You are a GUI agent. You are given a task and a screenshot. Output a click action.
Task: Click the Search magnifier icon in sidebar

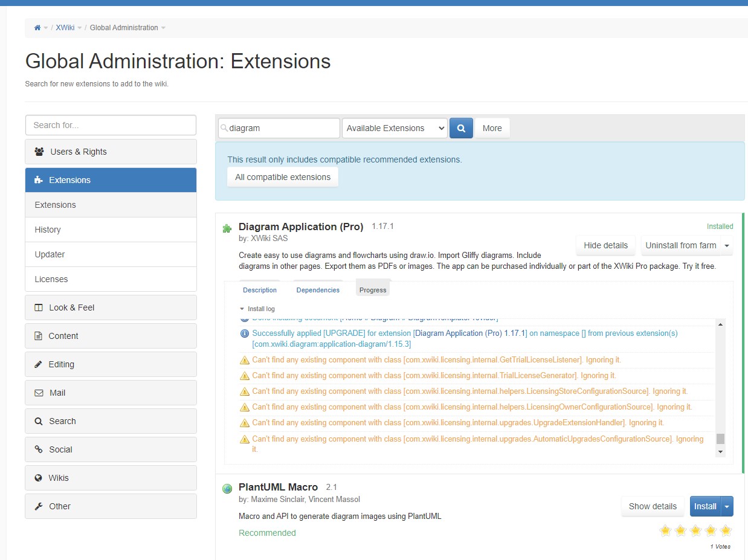(x=38, y=421)
